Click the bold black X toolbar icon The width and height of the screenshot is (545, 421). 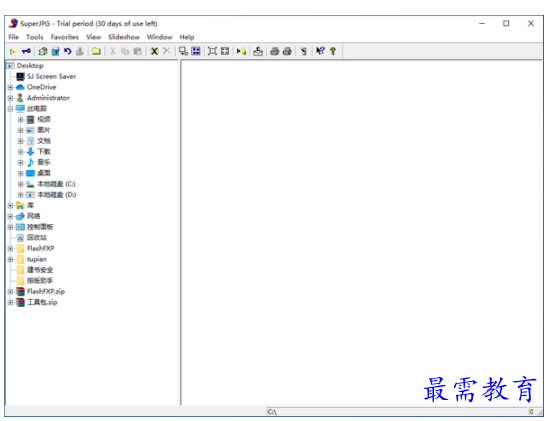[154, 51]
